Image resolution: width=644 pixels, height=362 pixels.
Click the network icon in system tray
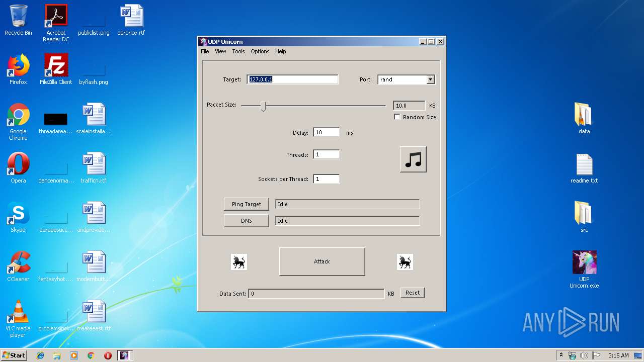[x=572, y=355]
